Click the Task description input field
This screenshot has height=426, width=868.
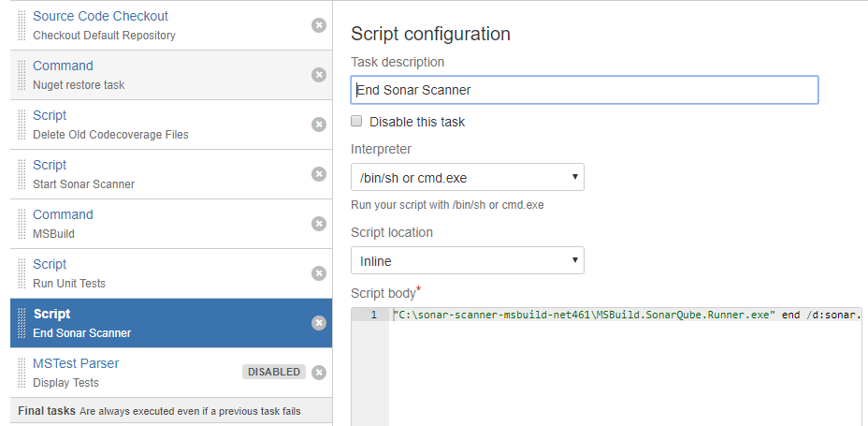[x=585, y=90]
